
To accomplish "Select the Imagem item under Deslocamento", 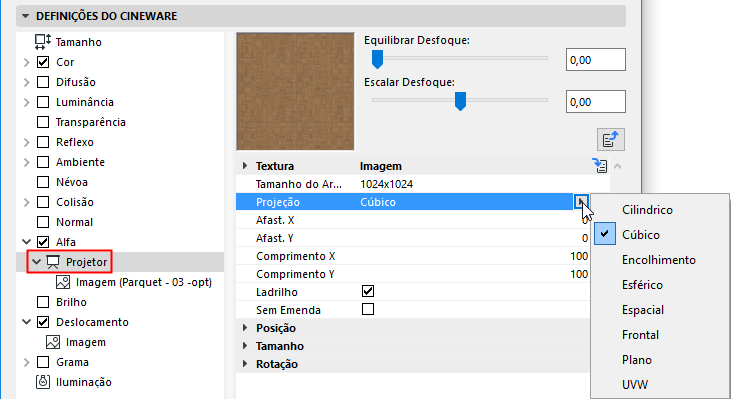I will (86, 342).
